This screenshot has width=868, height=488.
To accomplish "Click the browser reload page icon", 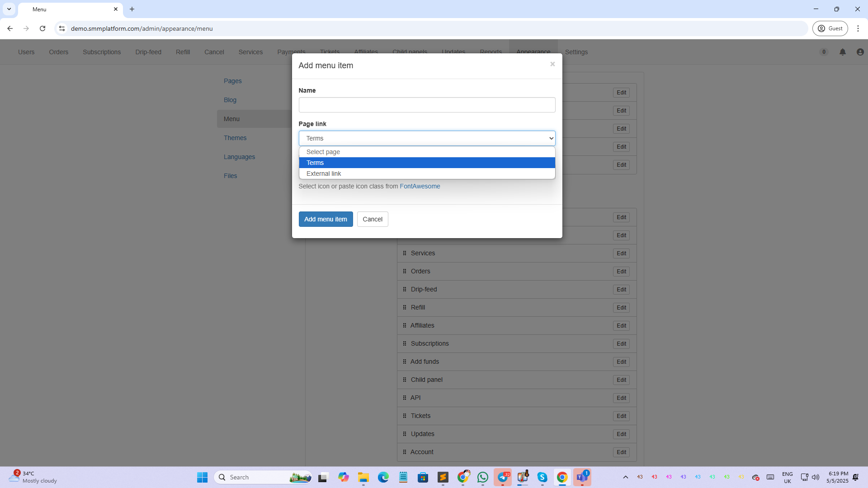I will (42, 28).
